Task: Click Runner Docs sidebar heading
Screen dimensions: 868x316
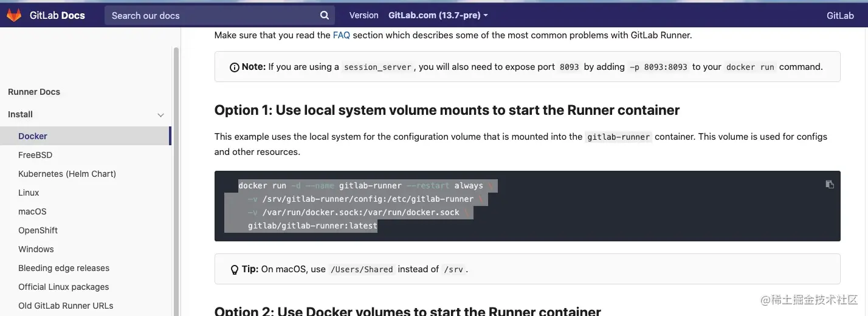Action: (x=34, y=92)
